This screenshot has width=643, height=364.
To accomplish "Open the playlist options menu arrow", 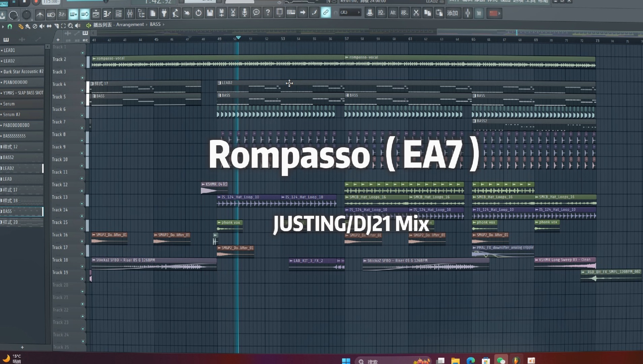I will coord(3,26).
